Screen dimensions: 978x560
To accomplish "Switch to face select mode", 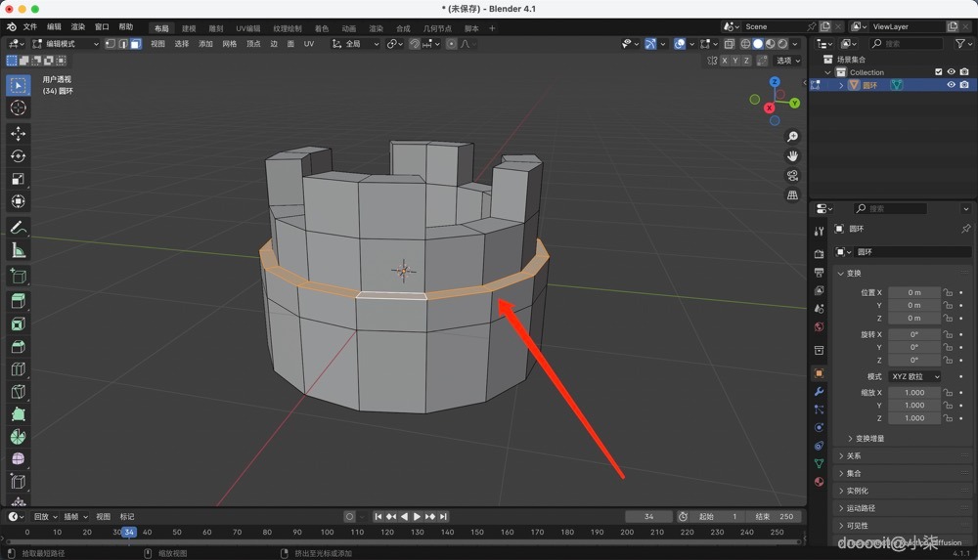I will coord(135,44).
